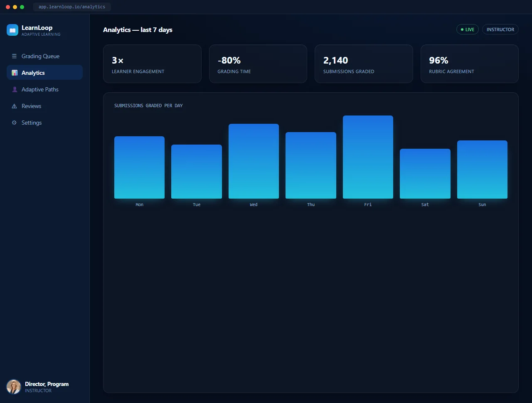
Task: Click the green LIVE status dot
Action: 462,29
